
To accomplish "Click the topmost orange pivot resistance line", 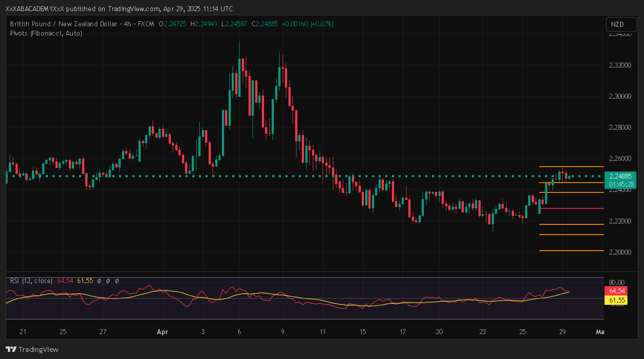I will (577, 167).
